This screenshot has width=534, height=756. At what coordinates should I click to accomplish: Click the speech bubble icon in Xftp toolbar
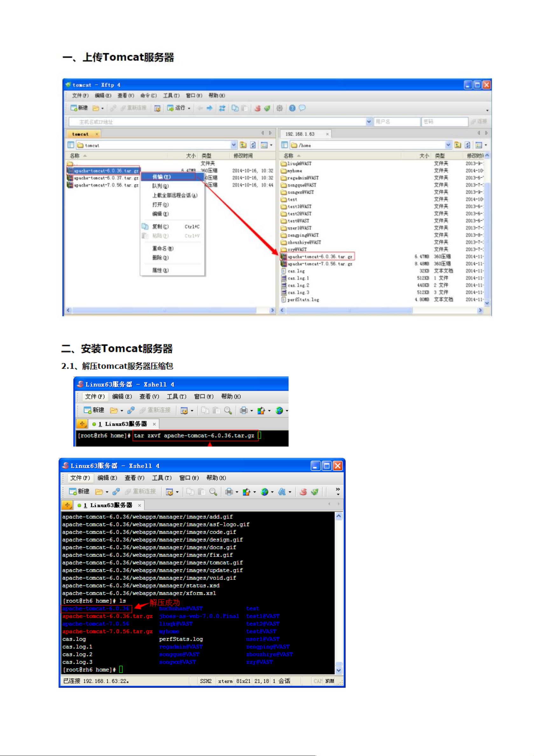click(302, 108)
